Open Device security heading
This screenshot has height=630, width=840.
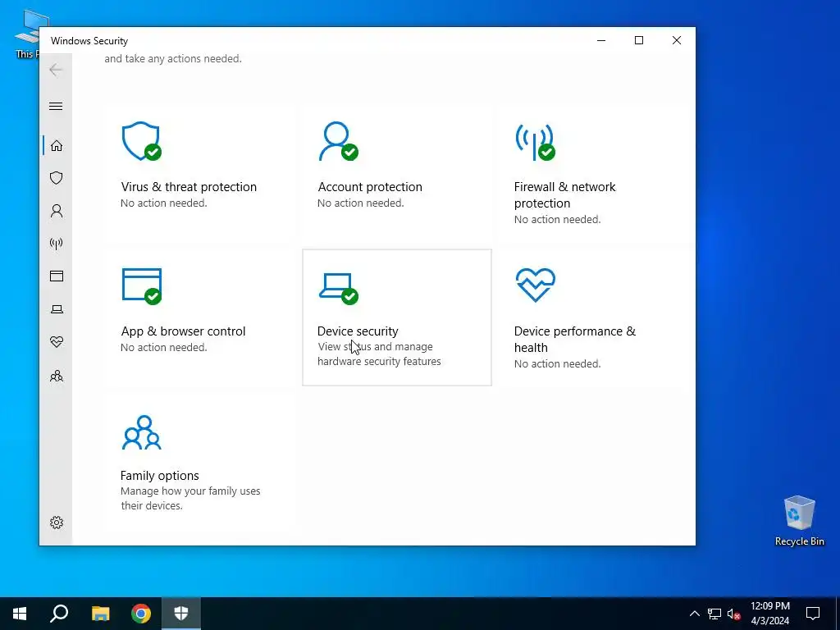click(358, 331)
